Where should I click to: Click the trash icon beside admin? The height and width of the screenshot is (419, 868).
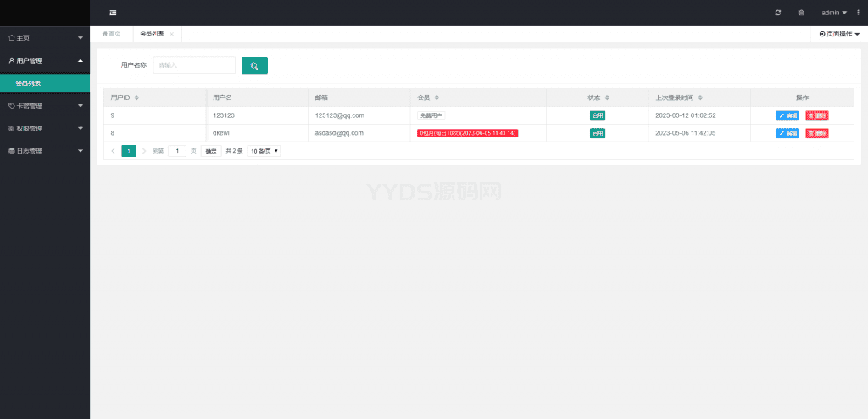point(801,13)
